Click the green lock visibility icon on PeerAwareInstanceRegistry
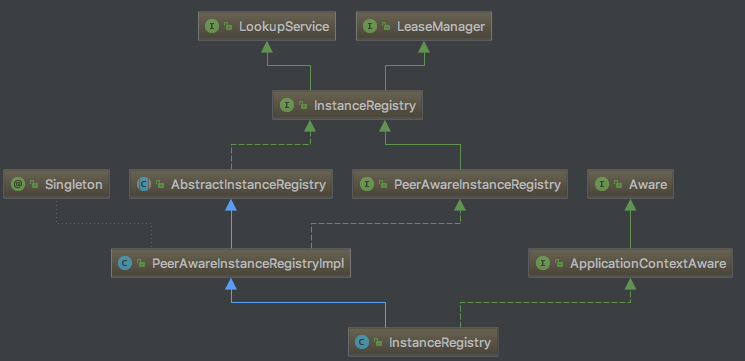The image size is (745, 361). pos(382,185)
